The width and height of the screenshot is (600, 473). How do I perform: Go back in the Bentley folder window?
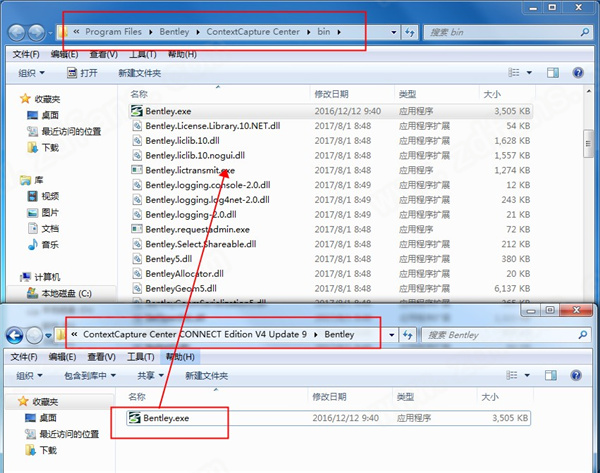click(15, 336)
